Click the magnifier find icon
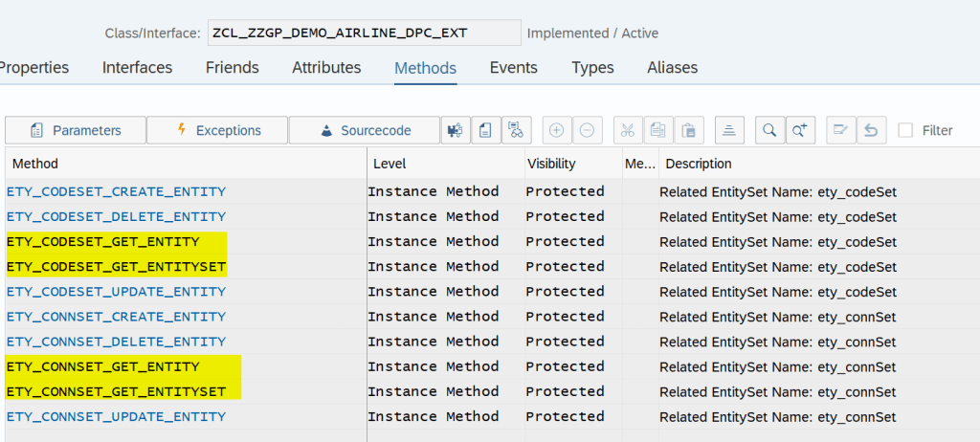This screenshot has height=442, width=980. point(768,130)
